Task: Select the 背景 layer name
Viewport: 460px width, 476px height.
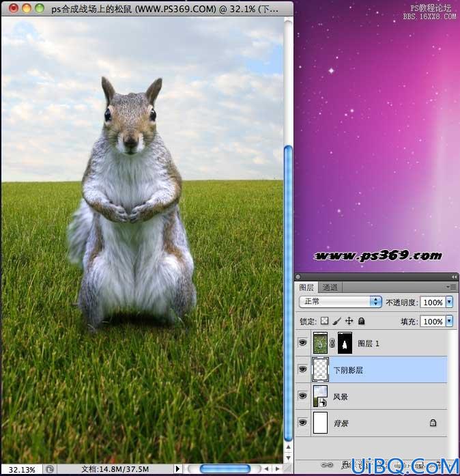Action: (341, 423)
